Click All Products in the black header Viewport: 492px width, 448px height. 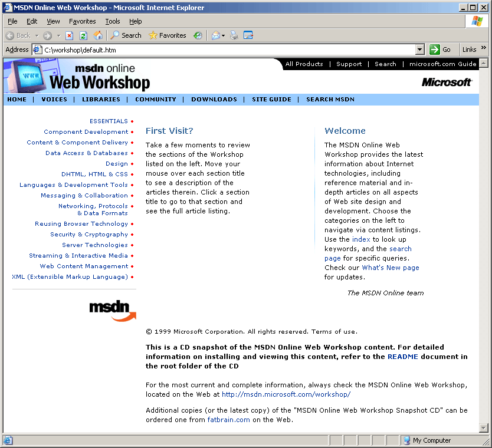(x=304, y=64)
